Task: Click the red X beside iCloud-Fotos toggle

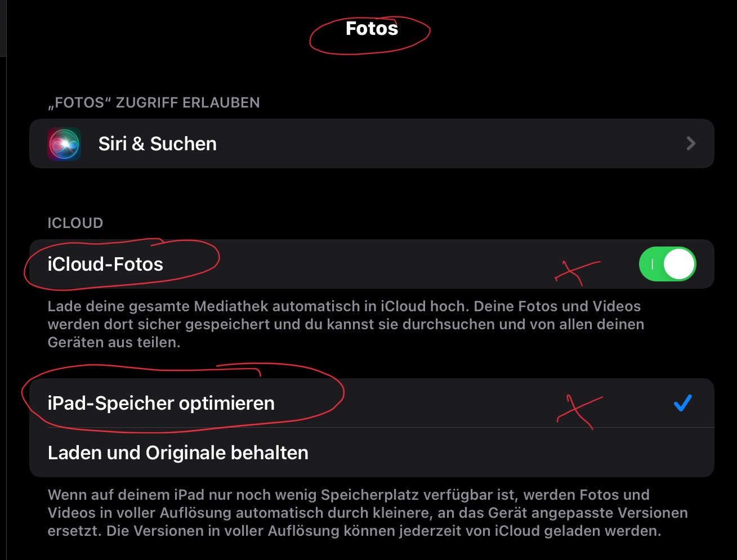Action: 577,271
